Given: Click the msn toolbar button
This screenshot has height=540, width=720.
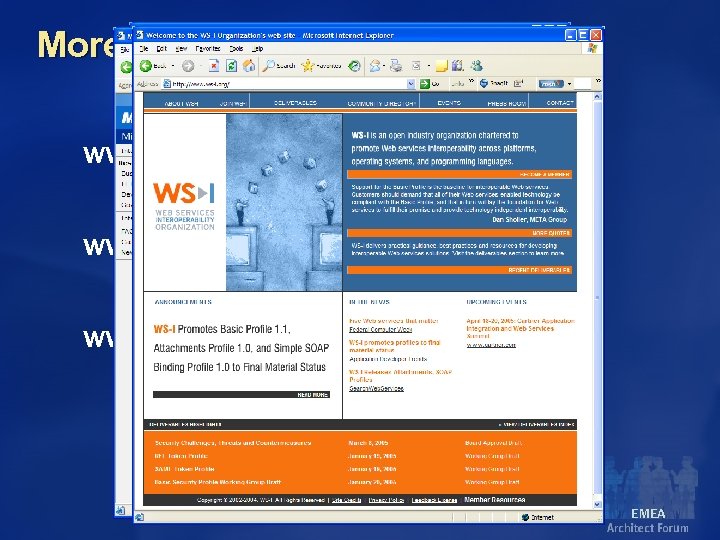Looking at the screenshot, I should coord(551,84).
